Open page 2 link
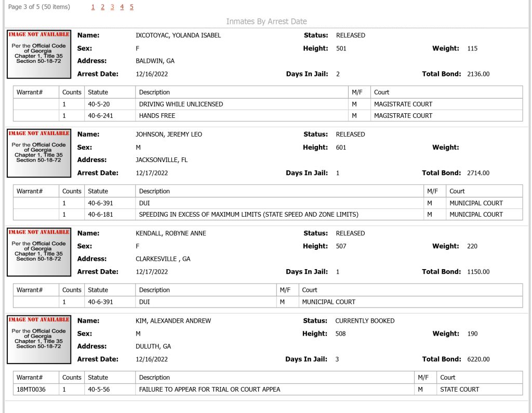 click(102, 7)
